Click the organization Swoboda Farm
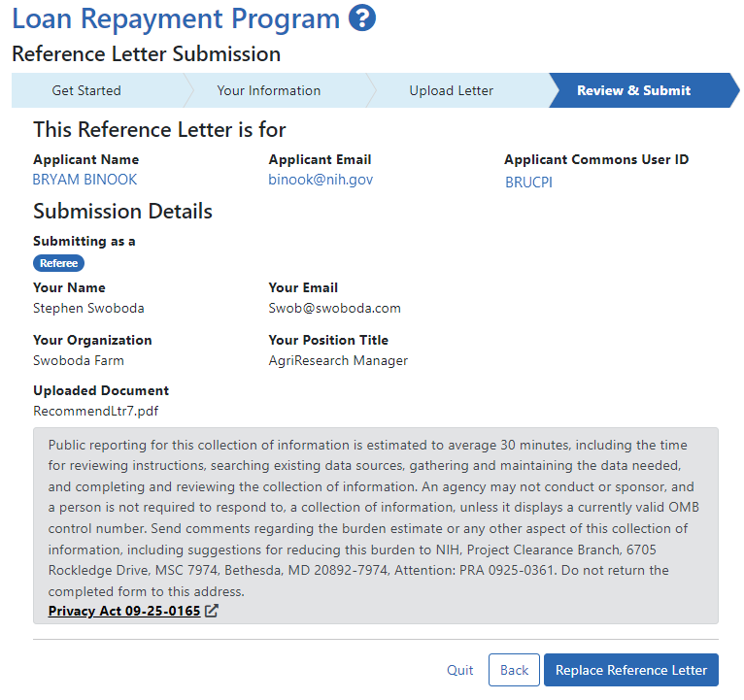This screenshot has width=744, height=700. pos(79,360)
